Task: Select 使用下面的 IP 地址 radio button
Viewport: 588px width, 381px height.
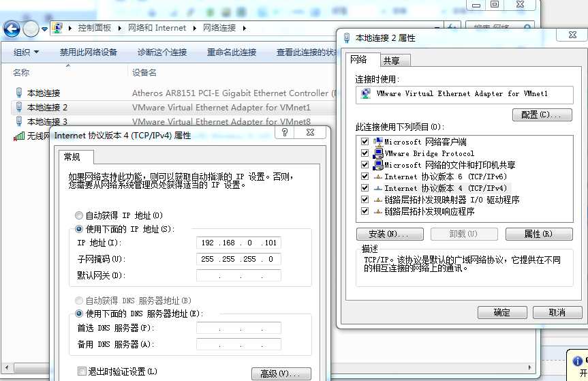Action: [79, 229]
